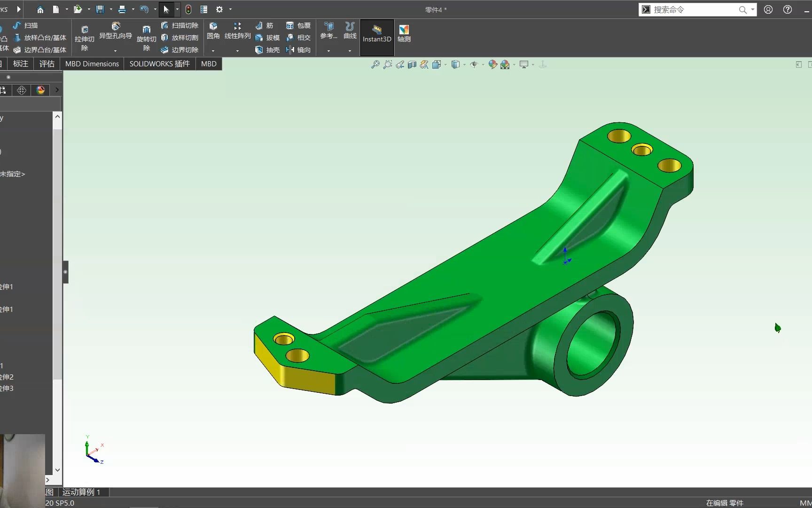The height and width of the screenshot is (508, 812).
Task: Click Zoom to Fit in view toolbar
Action: click(375, 64)
